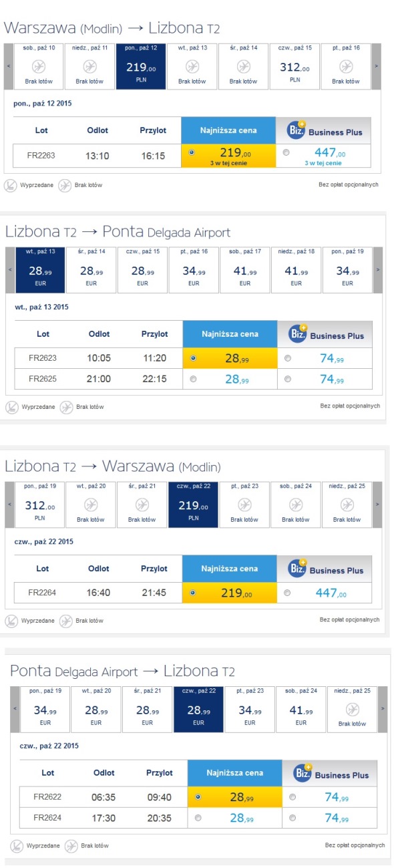The image size is (394, 868).
Task: Select pon., paź 19 tab for Lizbona–Warszawa
Action: pyautogui.click(x=39, y=504)
